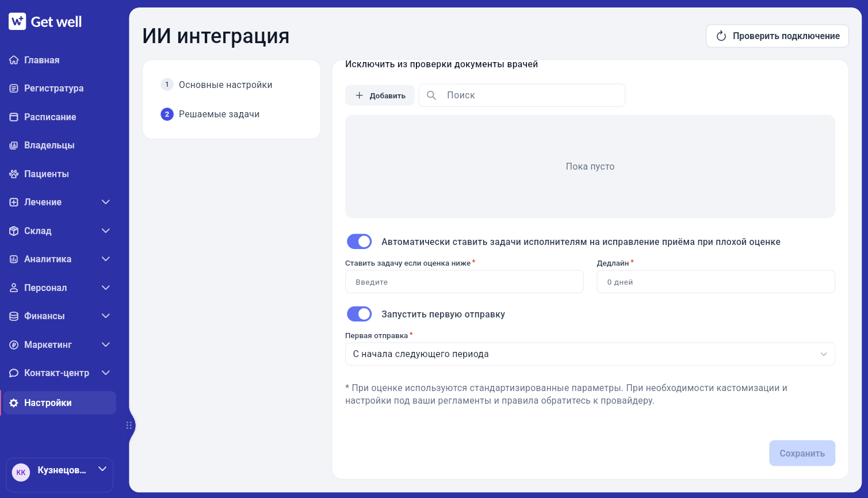This screenshot has width=868, height=498.
Task: Click the calendar icon beside Расписание
Action: (14, 117)
